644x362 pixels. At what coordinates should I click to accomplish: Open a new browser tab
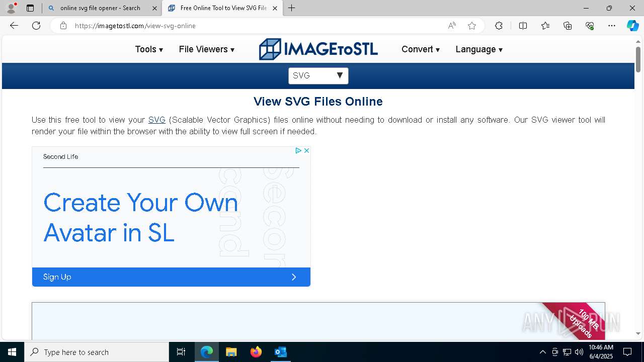292,8
